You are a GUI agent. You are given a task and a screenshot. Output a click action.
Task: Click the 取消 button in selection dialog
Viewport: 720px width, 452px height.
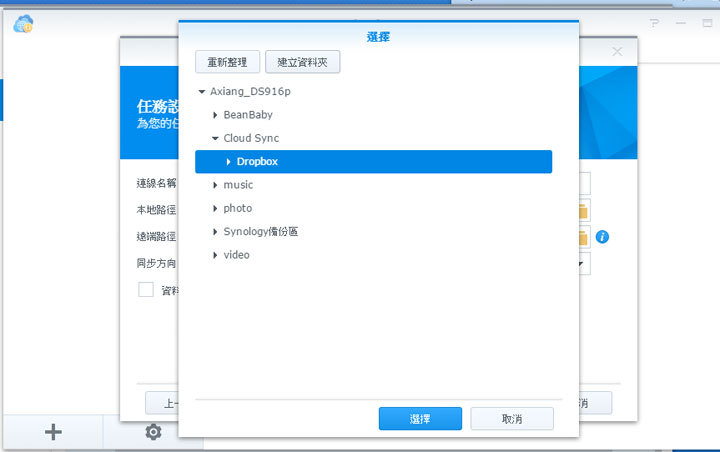(512, 418)
